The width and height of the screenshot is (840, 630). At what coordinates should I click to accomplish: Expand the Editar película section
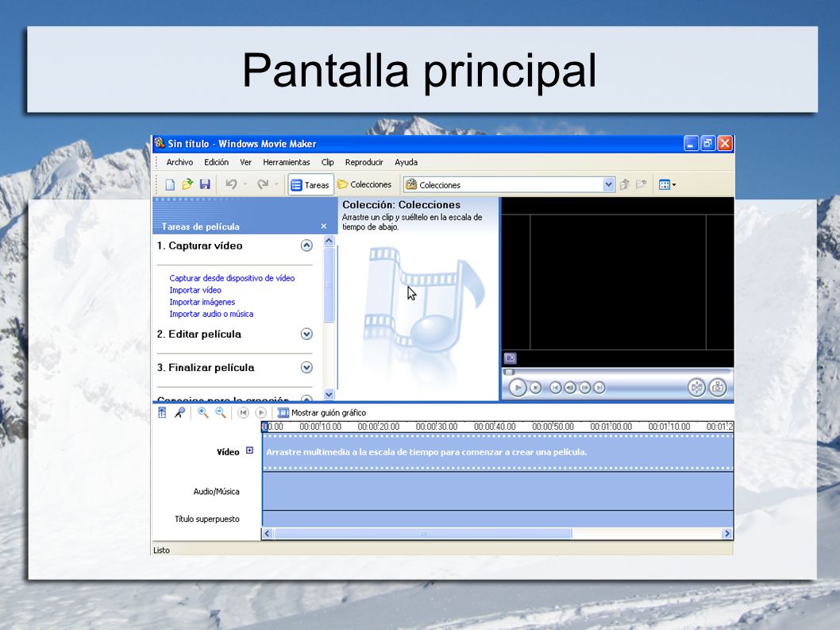pos(306,334)
